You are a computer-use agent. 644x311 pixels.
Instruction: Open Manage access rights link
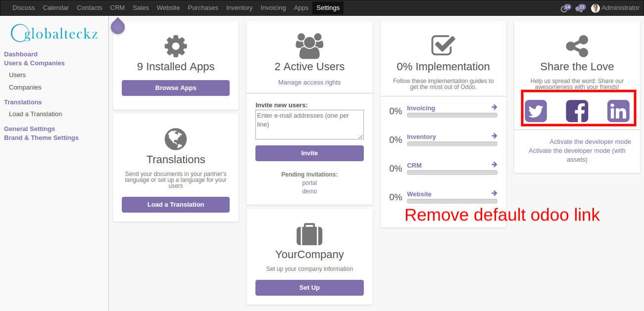[x=309, y=83]
